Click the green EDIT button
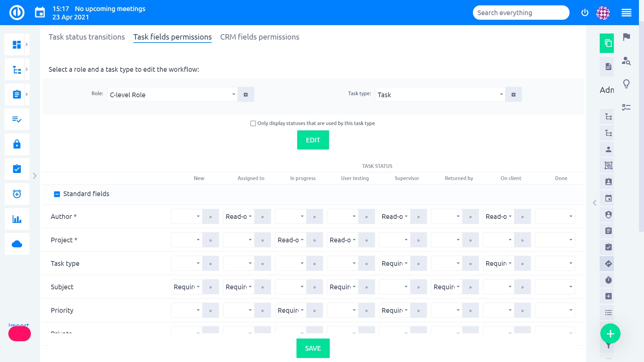The image size is (644, 362). point(313,140)
